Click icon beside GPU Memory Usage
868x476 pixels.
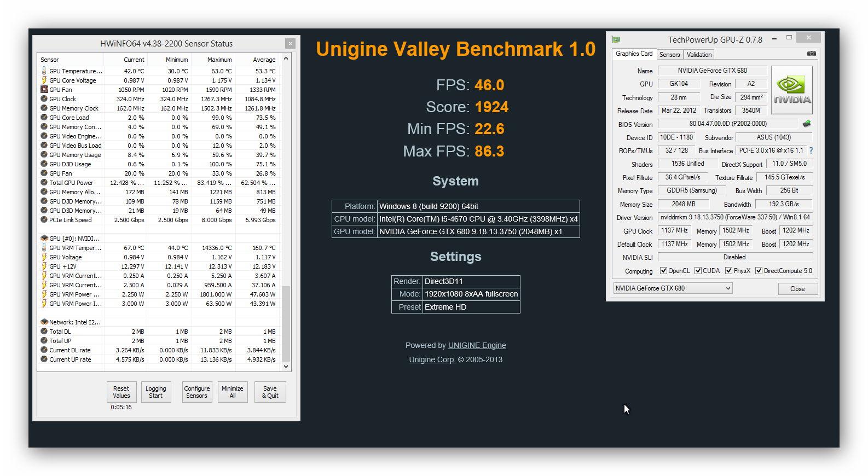[44, 155]
